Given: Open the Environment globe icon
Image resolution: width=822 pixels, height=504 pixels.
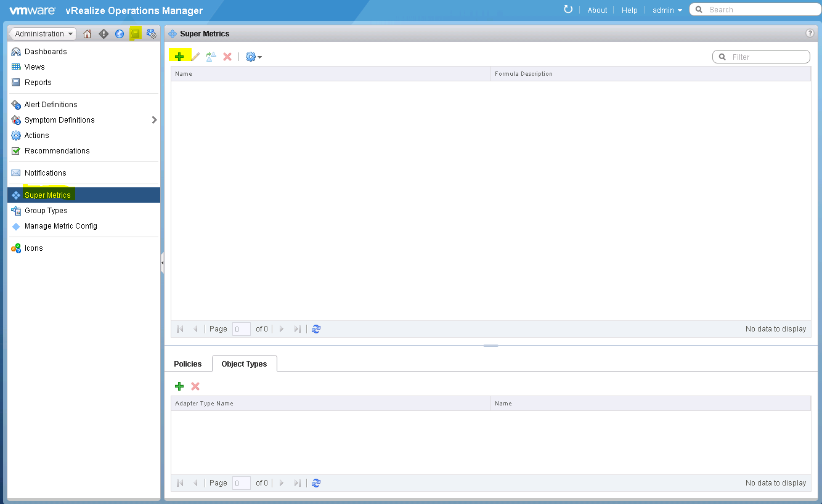Looking at the screenshot, I should 120,34.
